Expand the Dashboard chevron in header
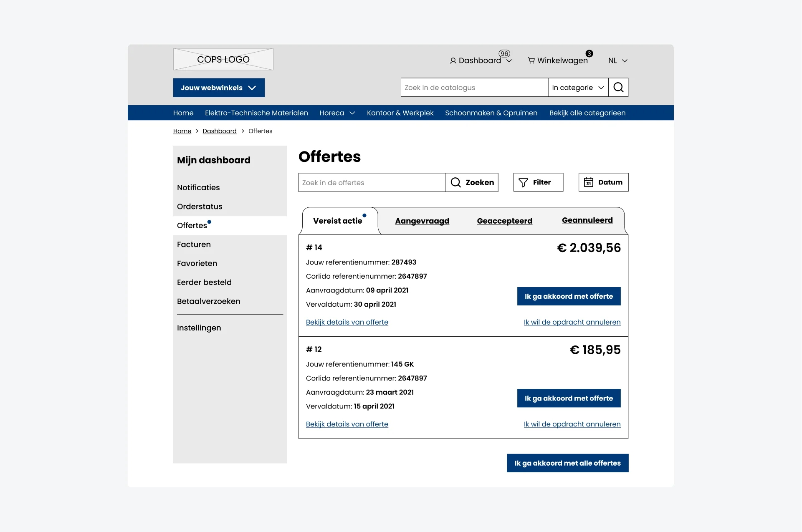This screenshot has height=532, width=802. click(x=509, y=61)
